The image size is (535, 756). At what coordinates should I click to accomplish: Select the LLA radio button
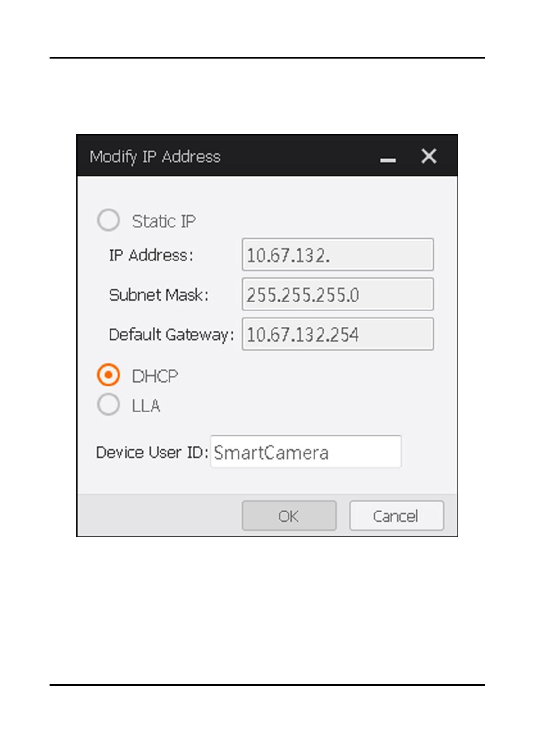(108, 404)
